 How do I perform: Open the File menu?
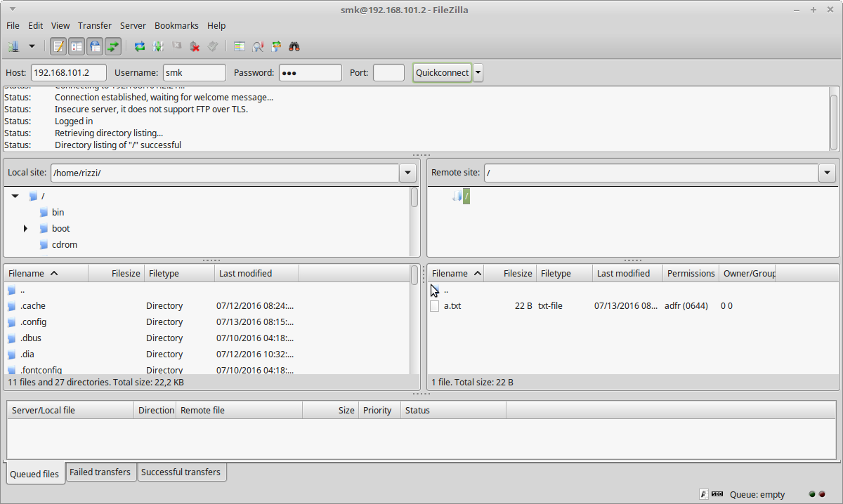point(13,25)
